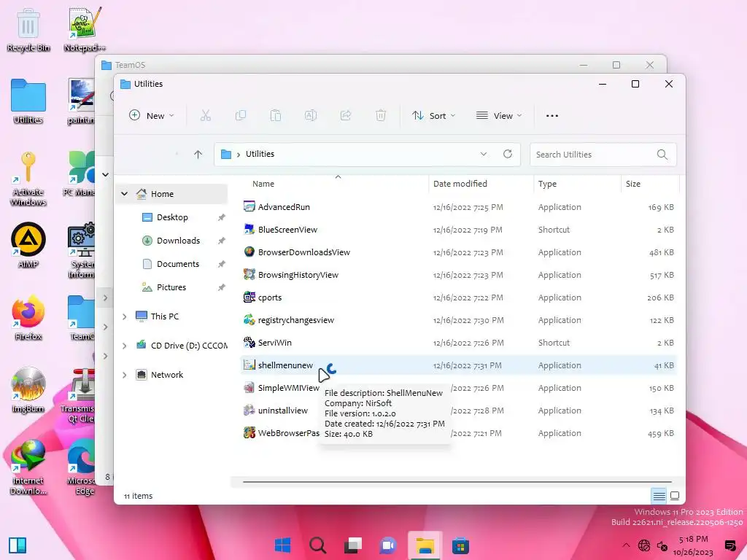Select the Activate Windows key icon
This screenshot has width=747, height=560.
point(28,179)
